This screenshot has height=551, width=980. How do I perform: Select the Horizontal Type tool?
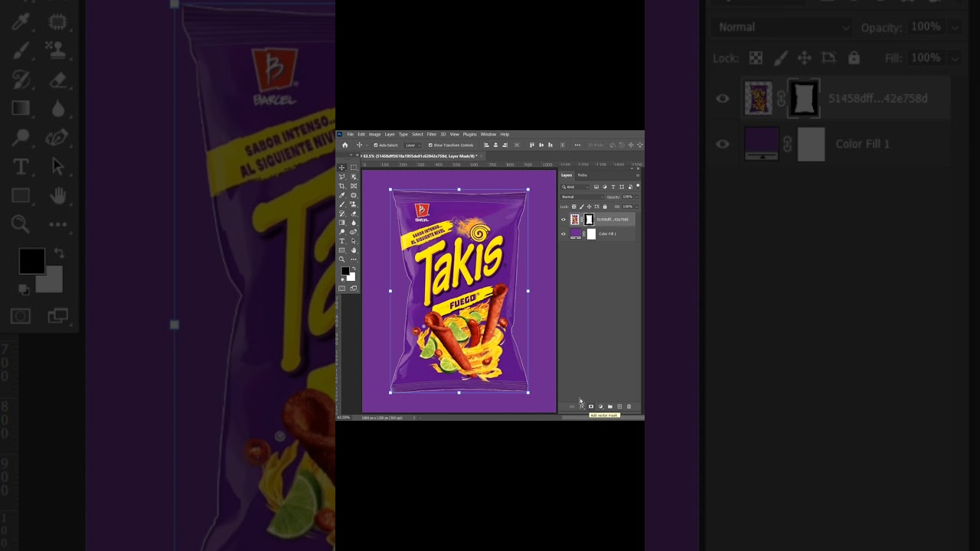click(x=341, y=241)
